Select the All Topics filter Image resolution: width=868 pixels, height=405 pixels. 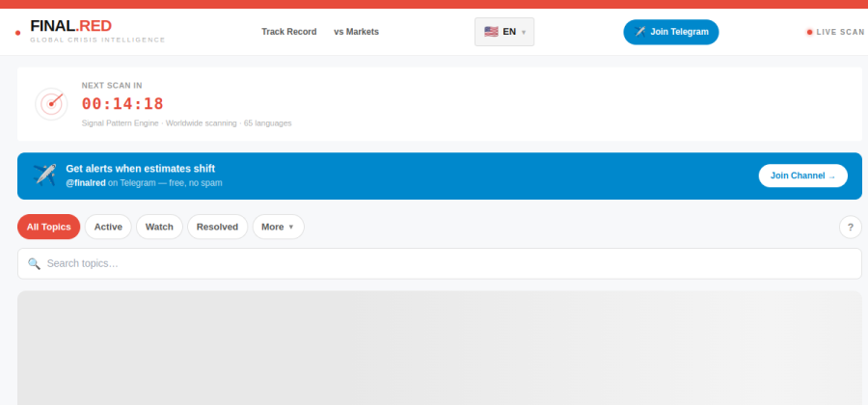click(x=48, y=227)
